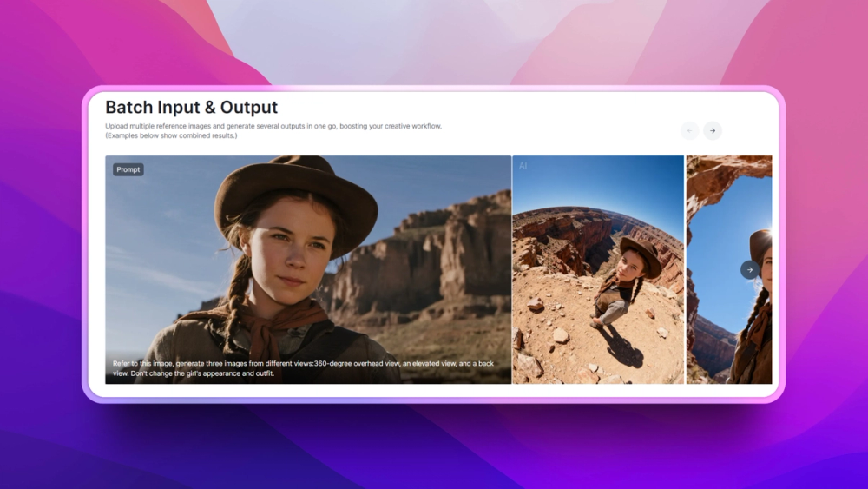Viewport: 868px width, 489px height.
Task: Click the disabled previous arrow button
Action: [689, 130]
